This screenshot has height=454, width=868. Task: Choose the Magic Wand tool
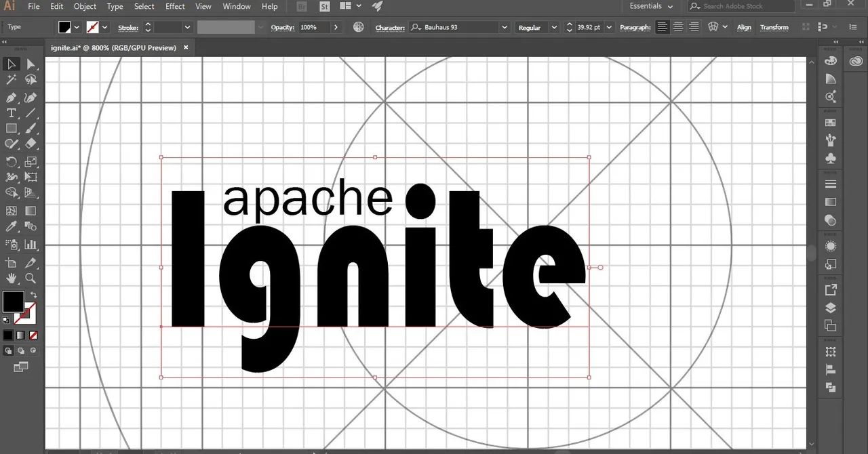12,80
